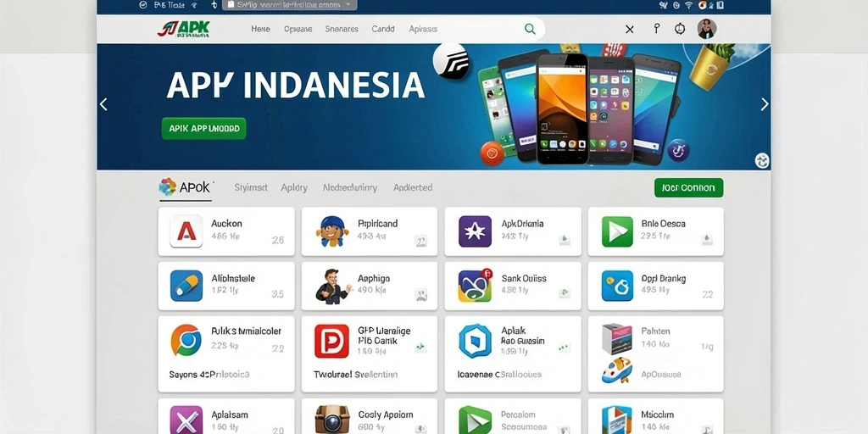Select the Apldry tab
868x434 pixels.
(294, 187)
